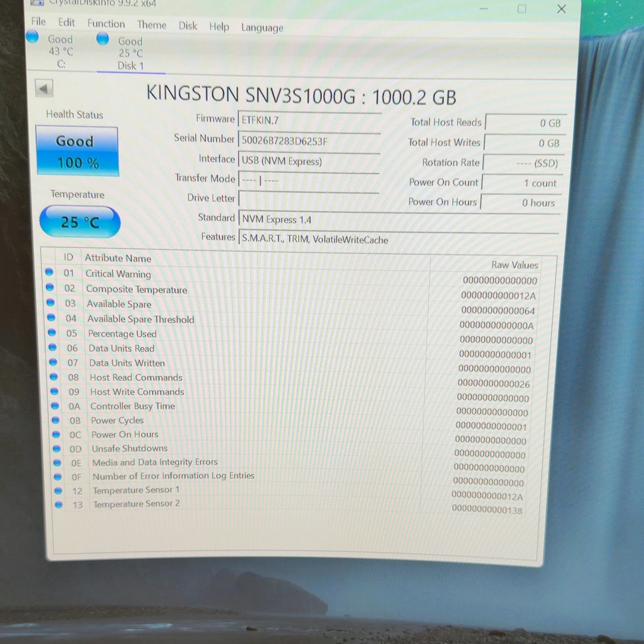This screenshot has height=644, width=644.
Task: Click the status dot for Host Write Commands
Action: coord(54,391)
